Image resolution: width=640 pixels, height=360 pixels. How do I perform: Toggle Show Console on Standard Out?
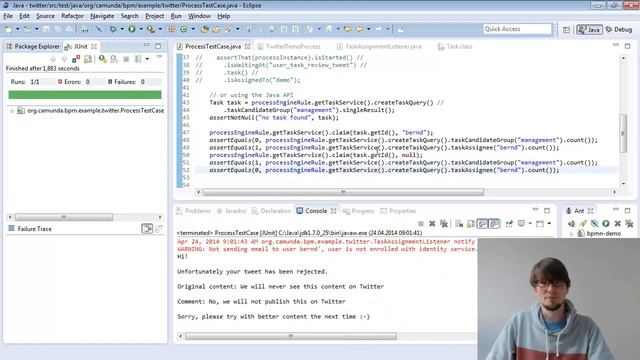pyautogui.click(x=482, y=223)
